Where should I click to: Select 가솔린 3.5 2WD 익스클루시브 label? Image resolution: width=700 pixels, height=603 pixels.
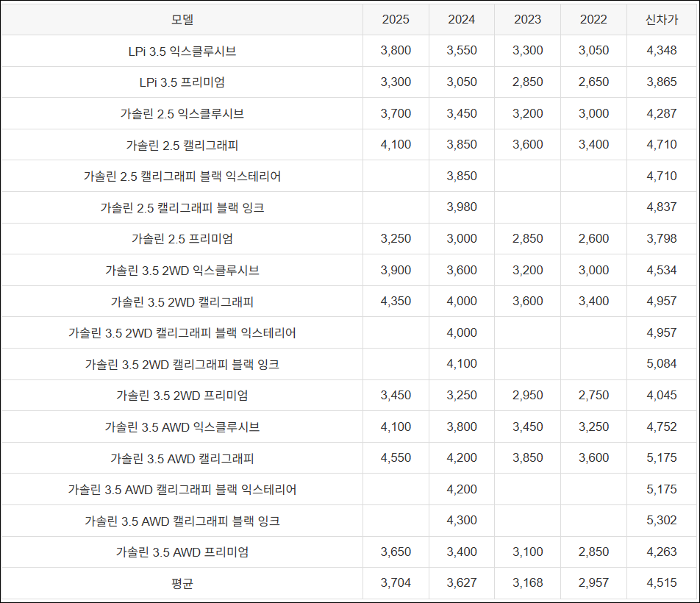coord(182,270)
